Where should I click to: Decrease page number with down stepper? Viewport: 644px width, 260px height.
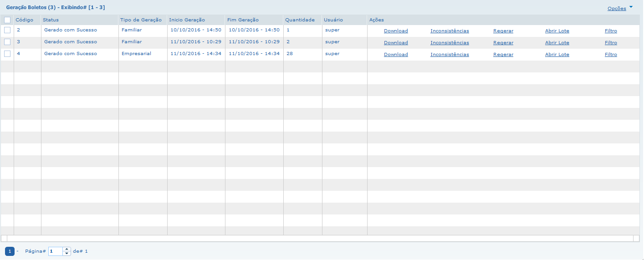[x=66, y=254]
